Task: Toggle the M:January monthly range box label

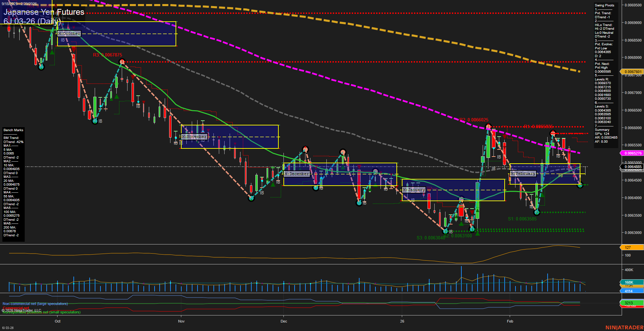Action: [413, 190]
